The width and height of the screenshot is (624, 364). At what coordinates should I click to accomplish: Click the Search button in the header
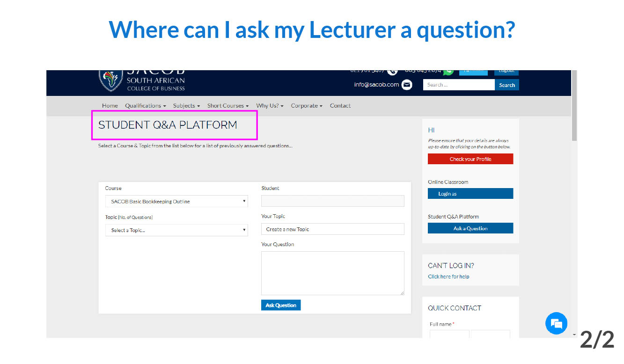[507, 85]
